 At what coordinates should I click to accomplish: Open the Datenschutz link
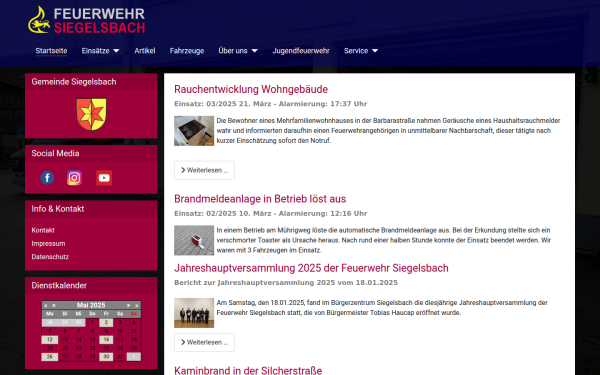click(50, 257)
